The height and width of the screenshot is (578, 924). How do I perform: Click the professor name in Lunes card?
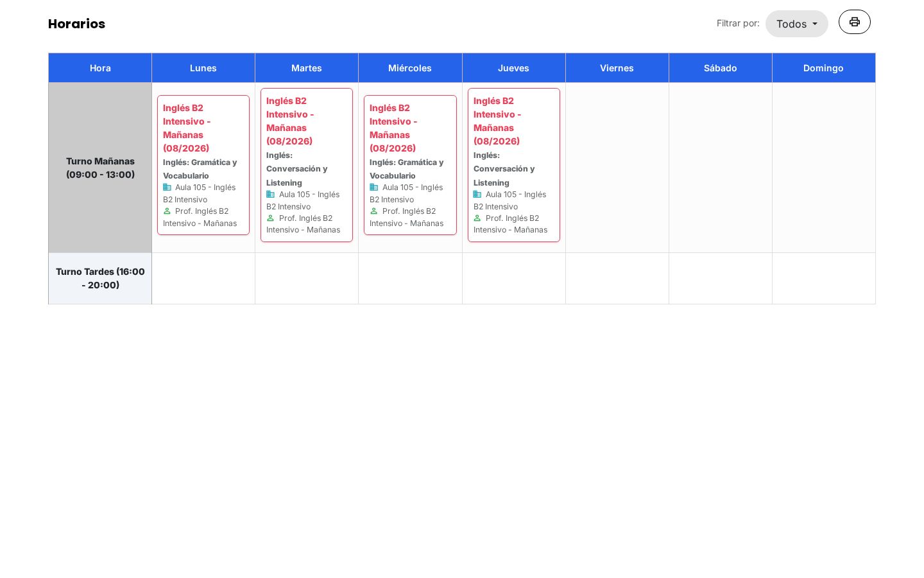(200, 217)
